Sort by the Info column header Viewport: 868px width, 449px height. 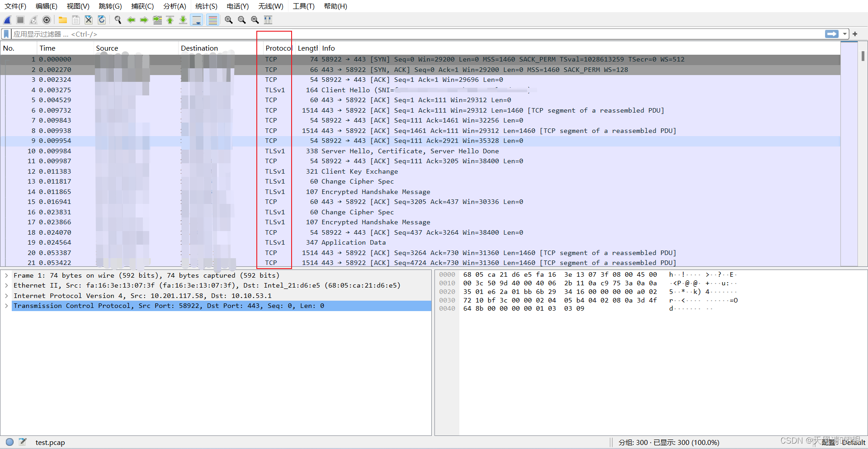[x=580, y=48]
